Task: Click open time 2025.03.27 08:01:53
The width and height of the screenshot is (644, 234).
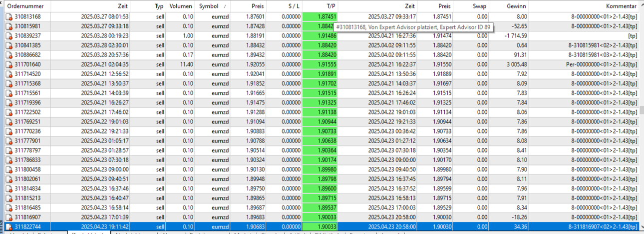Action: 104,17
